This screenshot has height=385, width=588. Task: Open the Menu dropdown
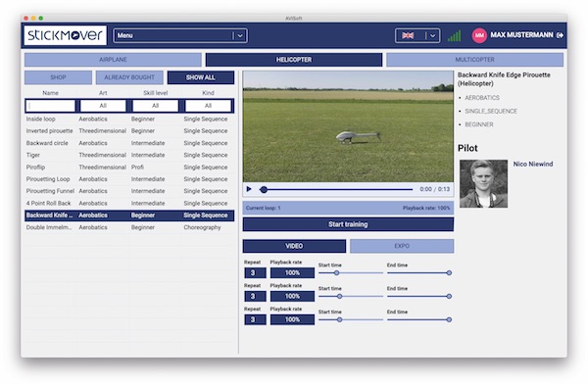pyautogui.click(x=180, y=35)
